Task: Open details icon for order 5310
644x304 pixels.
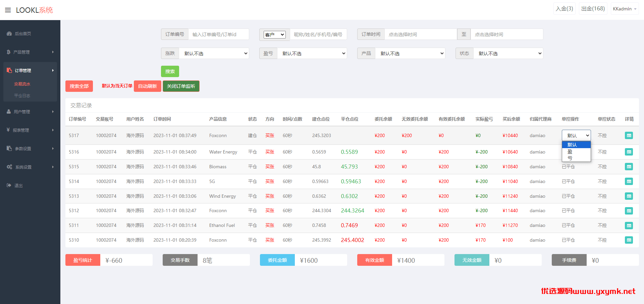Action: (629, 240)
